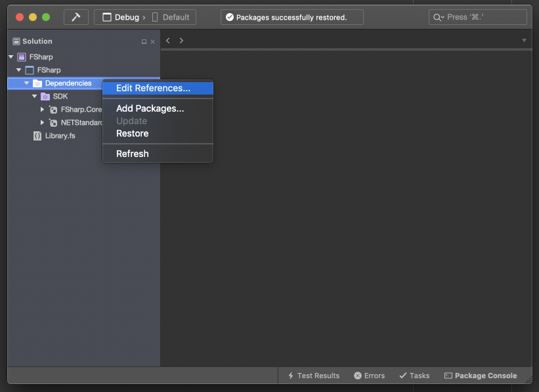Click the FSharp.Core package icon
The width and height of the screenshot is (539, 392).
pos(53,110)
